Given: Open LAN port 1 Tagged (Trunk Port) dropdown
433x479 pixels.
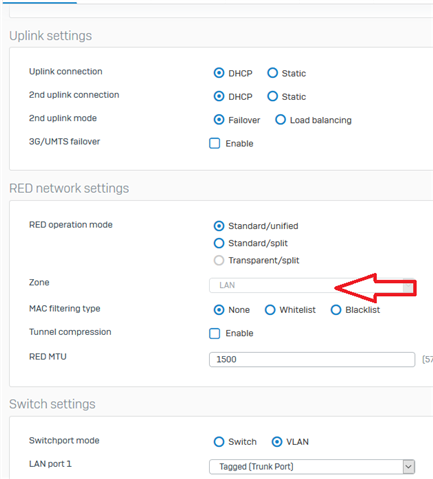Looking at the screenshot, I should (312, 467).
